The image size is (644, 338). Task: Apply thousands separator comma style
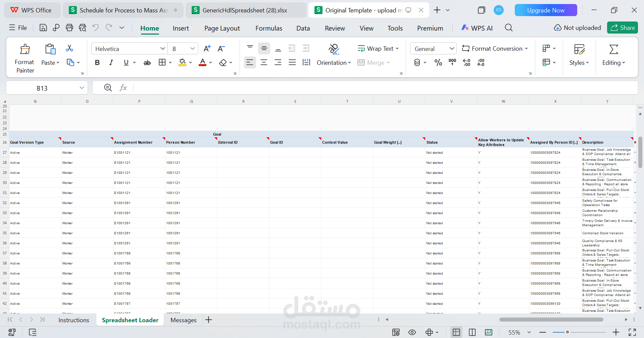point(452,62)
